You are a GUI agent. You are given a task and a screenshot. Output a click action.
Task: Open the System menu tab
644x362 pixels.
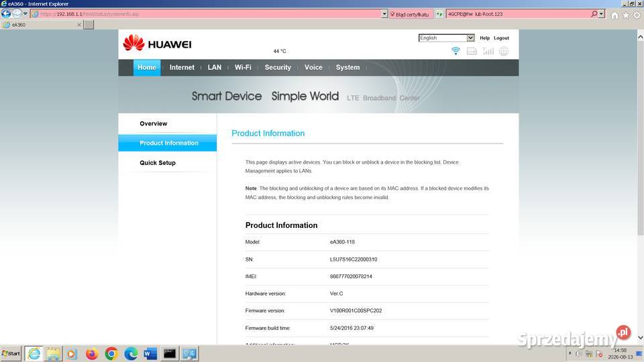pos(347,67)
